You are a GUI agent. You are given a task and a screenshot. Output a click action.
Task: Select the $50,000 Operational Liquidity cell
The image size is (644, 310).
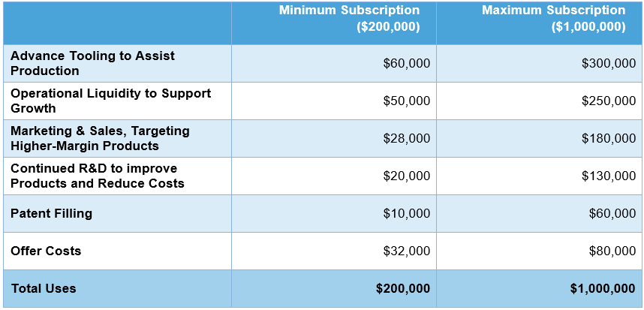pyautogui.click(x=406, y=101)
